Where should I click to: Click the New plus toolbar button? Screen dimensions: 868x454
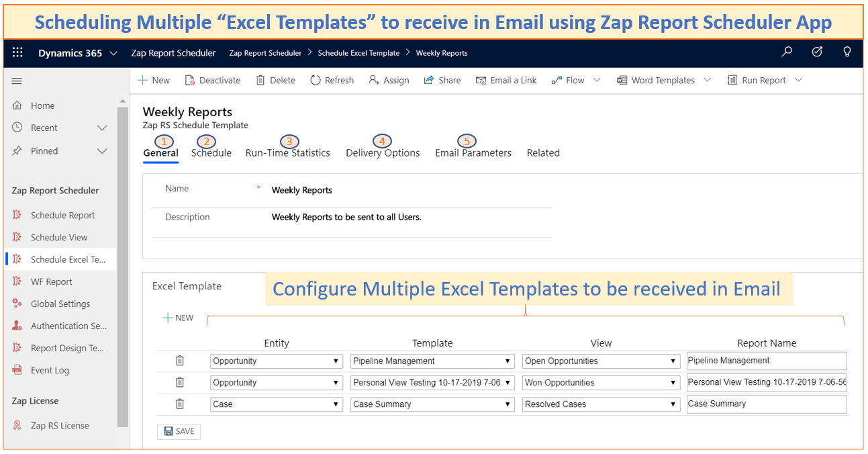[154, 80]
